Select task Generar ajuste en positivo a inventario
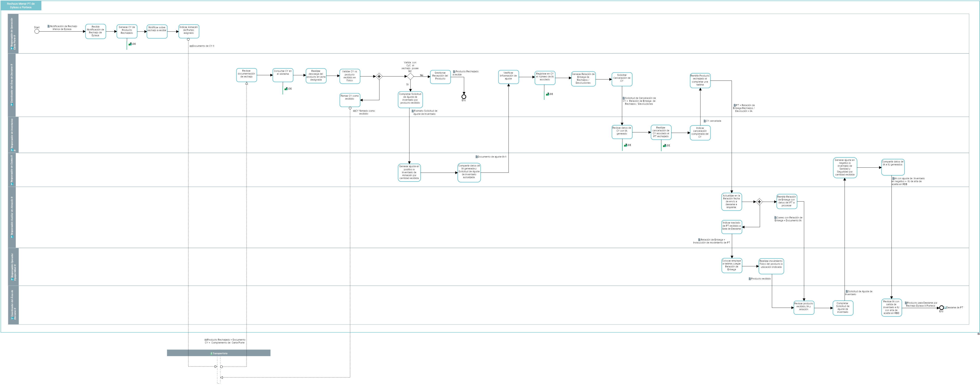Image resolution: width=980 pixels, height=386 pixels. click(x=409, y=173)
